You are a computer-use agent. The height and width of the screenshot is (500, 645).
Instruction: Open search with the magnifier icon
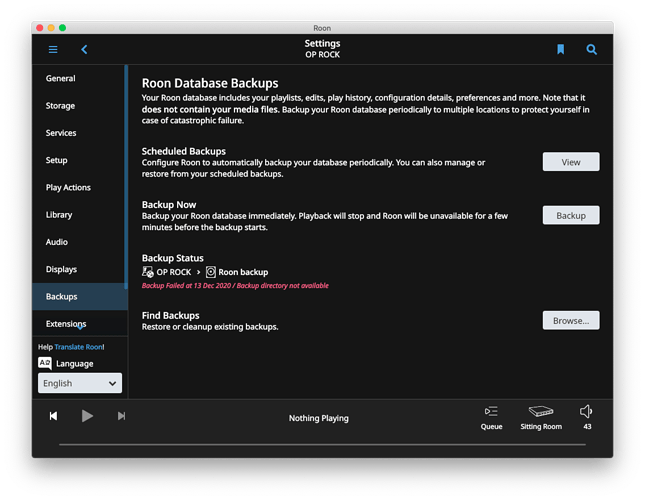point(592,50)
